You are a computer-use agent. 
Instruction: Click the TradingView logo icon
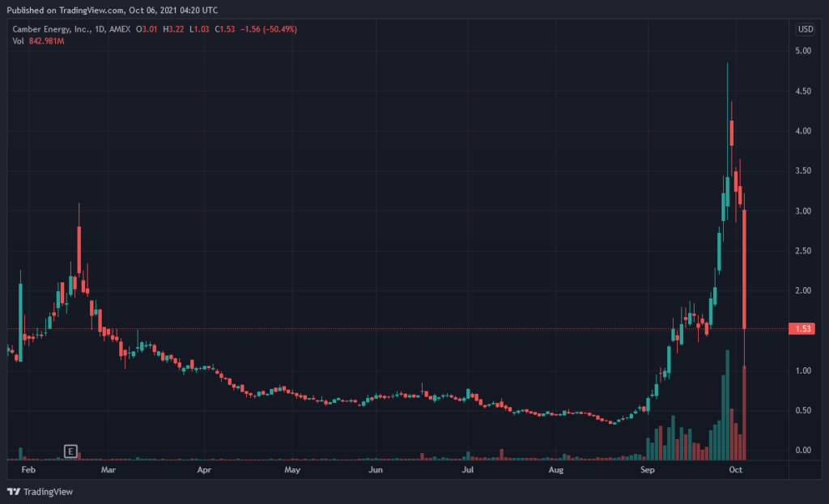[13, 492]
